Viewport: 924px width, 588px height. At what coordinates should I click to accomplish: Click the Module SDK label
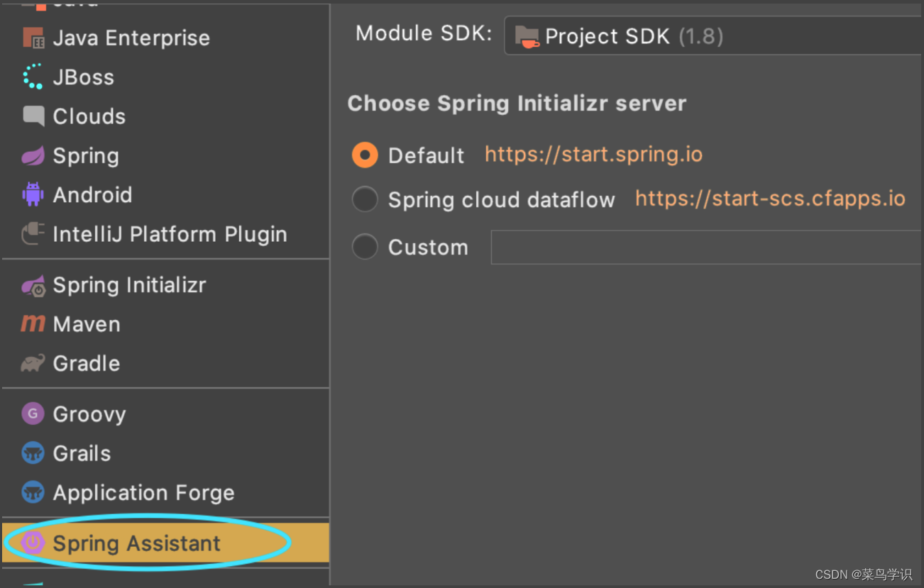[x=424, y=33]
